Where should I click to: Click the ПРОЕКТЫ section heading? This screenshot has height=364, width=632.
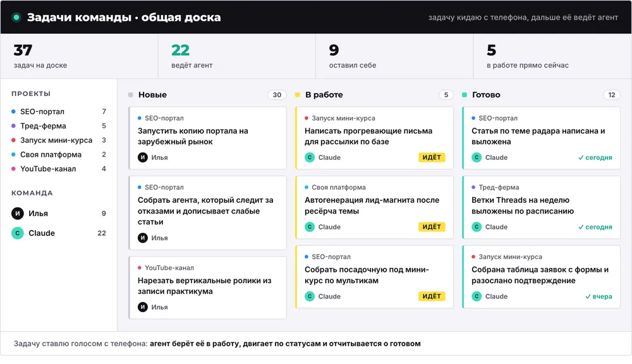click(x=31, y=94)
